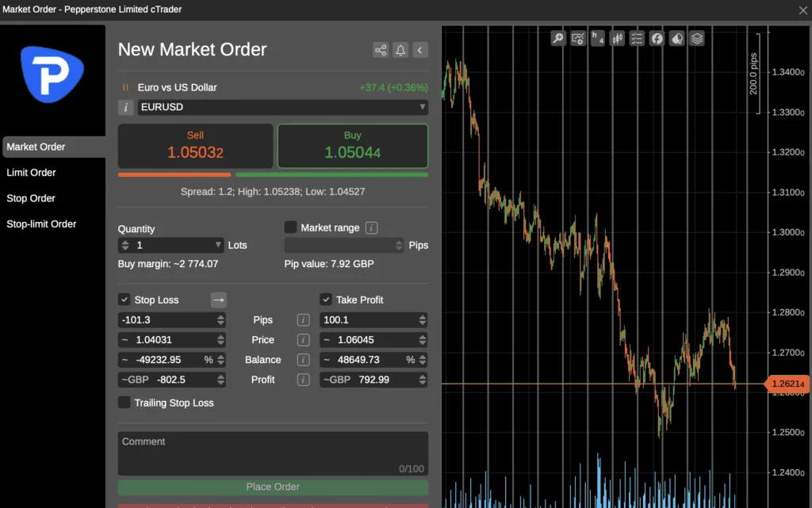Open the EURUSD symbol dropdown
Image resolution: width=812 pixels, height=508 pixels.
point(422,107)
